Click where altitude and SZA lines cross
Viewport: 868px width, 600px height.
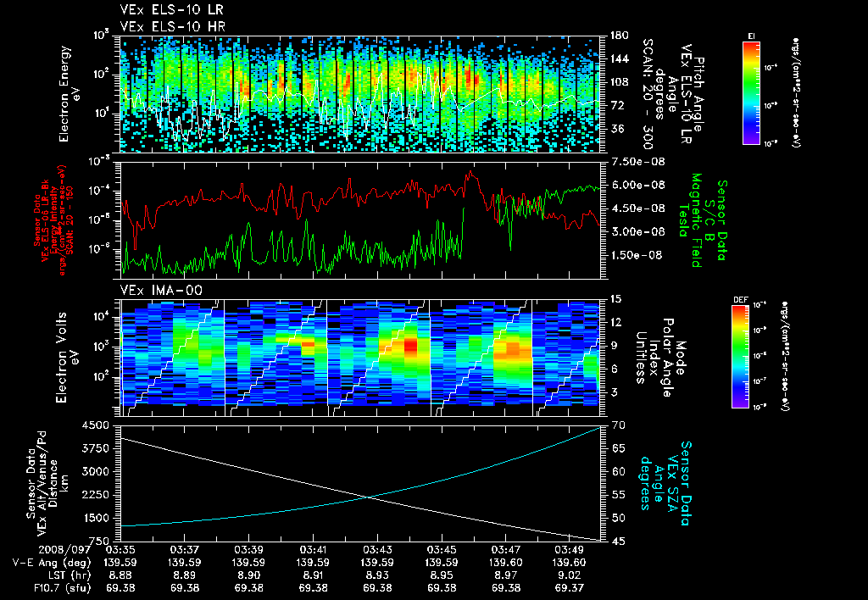click(368, 497)
